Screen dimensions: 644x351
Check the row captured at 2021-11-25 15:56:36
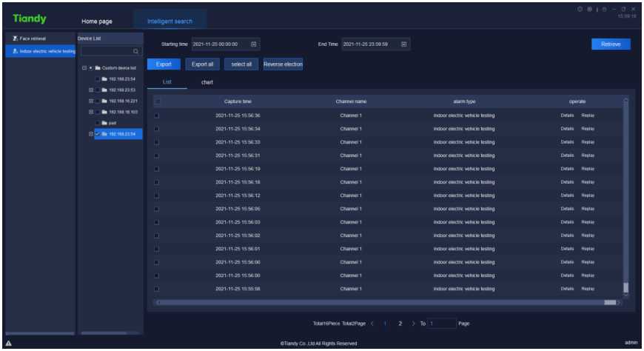click(157, 116)
